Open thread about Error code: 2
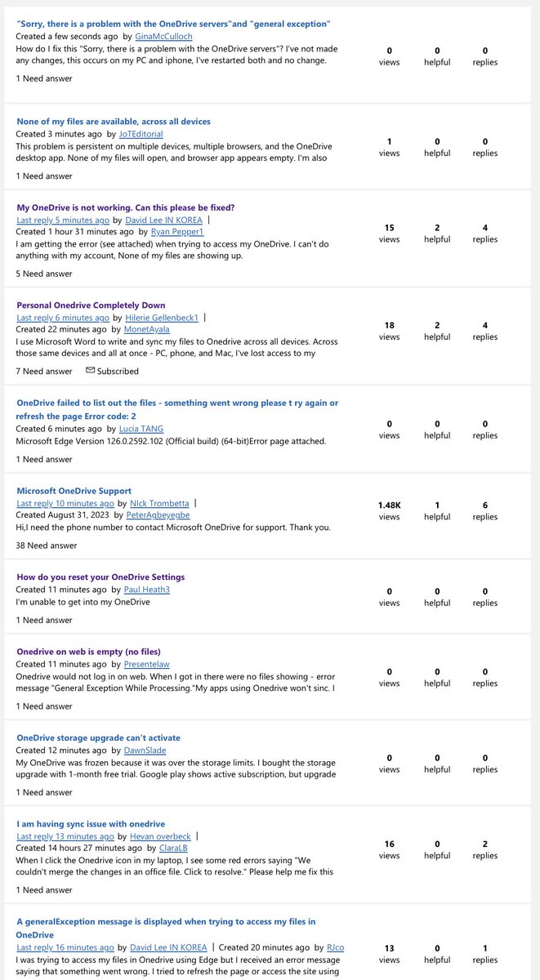The height and width of the screenshot is (980, 540). [177, 410]
